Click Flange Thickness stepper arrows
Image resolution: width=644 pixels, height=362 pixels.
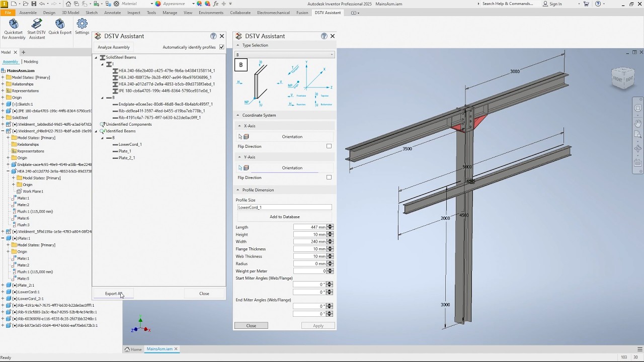point(330,249)
